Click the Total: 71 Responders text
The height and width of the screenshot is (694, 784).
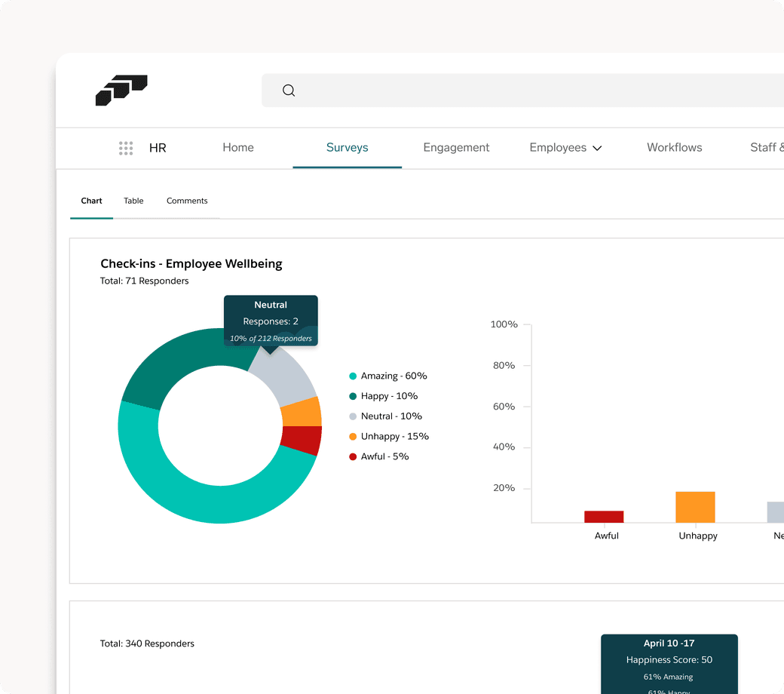[145, 281]
